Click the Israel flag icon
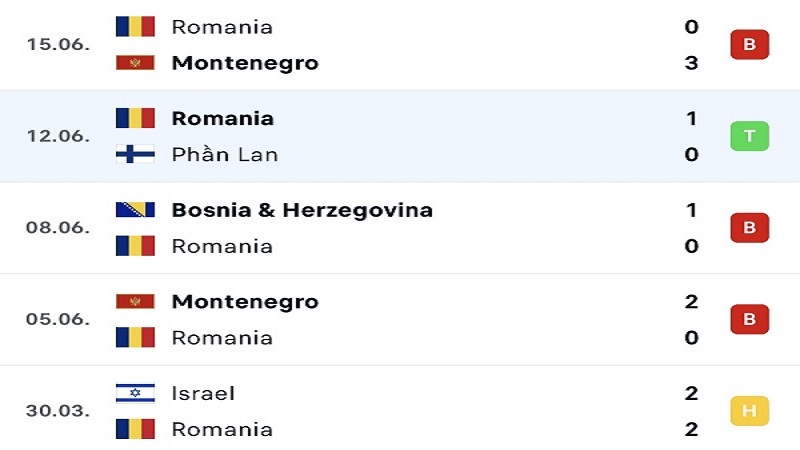 click(135, 393)
